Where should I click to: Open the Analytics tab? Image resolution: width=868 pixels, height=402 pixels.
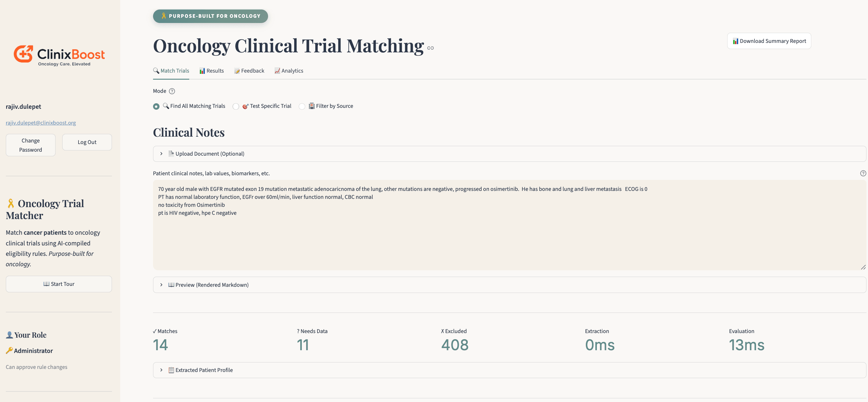point(289,71)
